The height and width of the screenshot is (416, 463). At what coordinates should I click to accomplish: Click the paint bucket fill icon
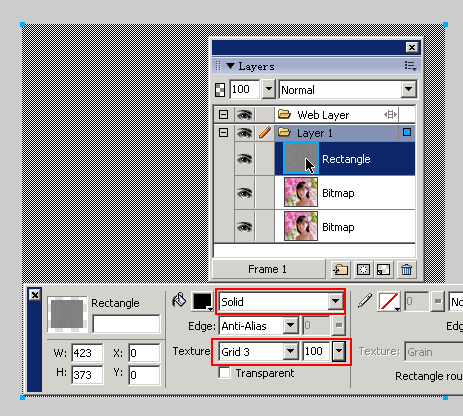[x=179, y=300]
